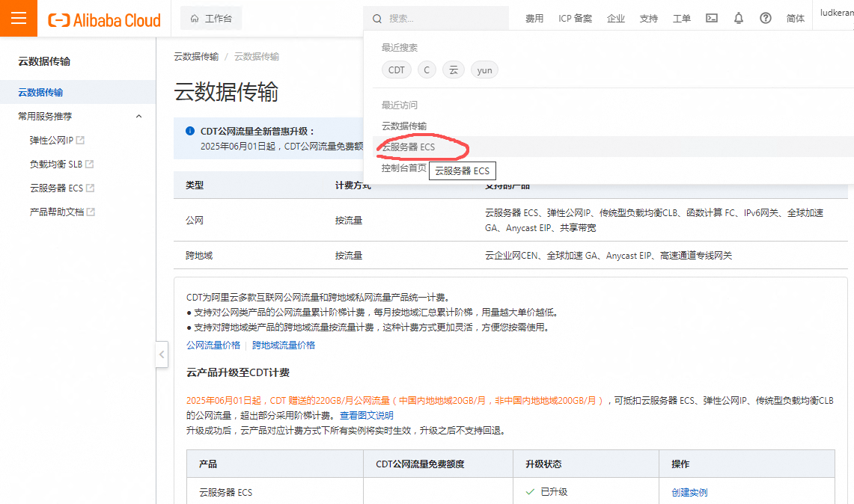This screenshot has height=504, width=854.
Task: Click the help question mark icon
Action: tap(765, 19)
